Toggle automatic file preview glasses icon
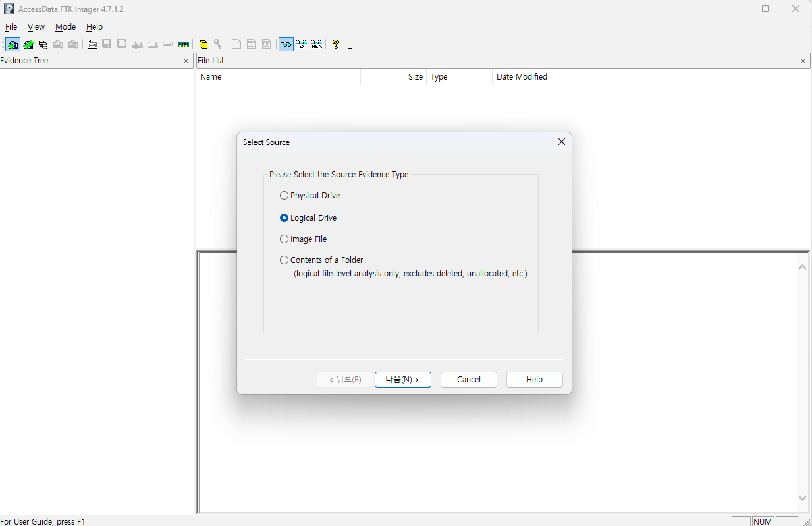812x526 pixels. click(x=286, y=44)
